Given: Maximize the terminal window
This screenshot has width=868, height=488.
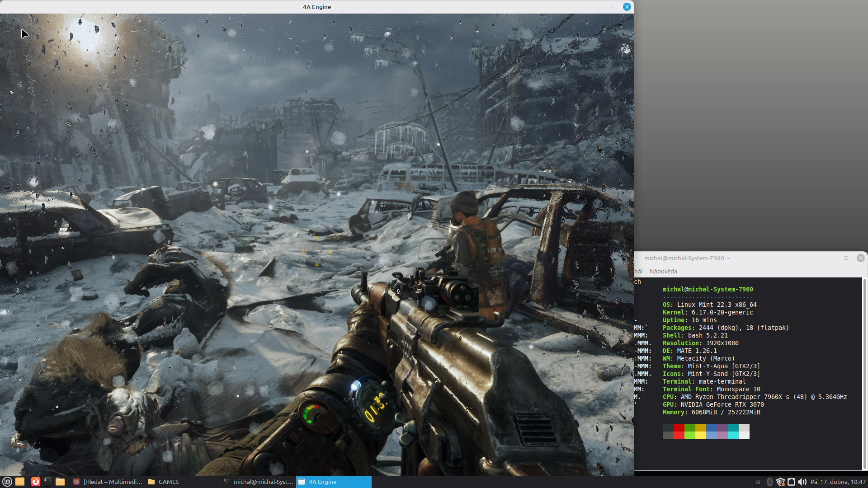Looking at the screenshot, I should pos(846,258).
